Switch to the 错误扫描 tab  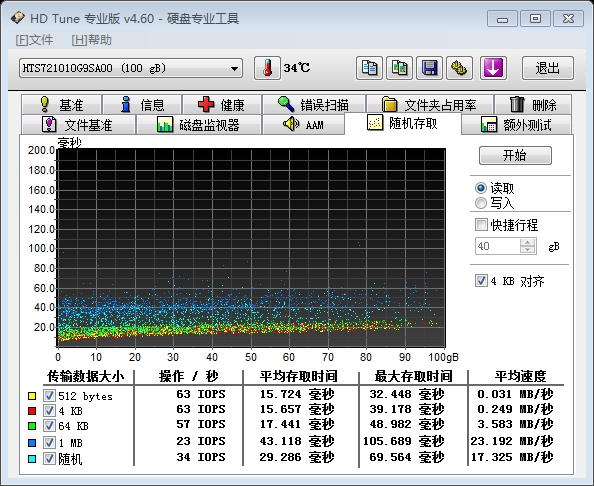point(314,105)
